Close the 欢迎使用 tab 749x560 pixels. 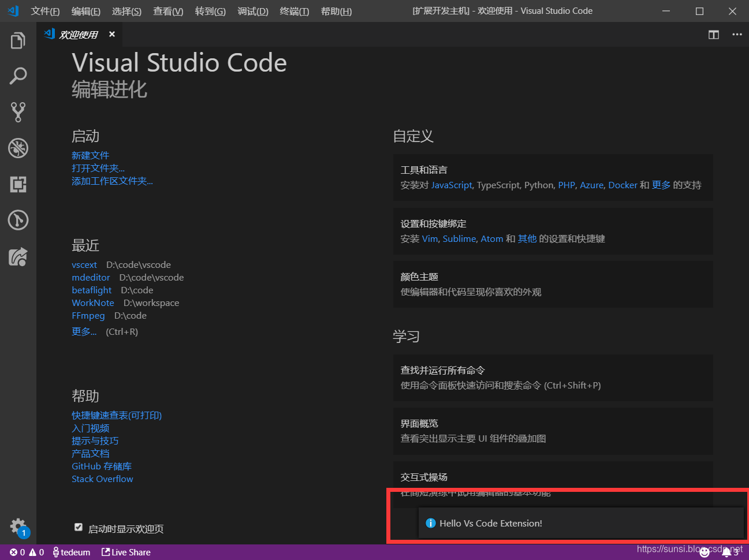(112, 35)
